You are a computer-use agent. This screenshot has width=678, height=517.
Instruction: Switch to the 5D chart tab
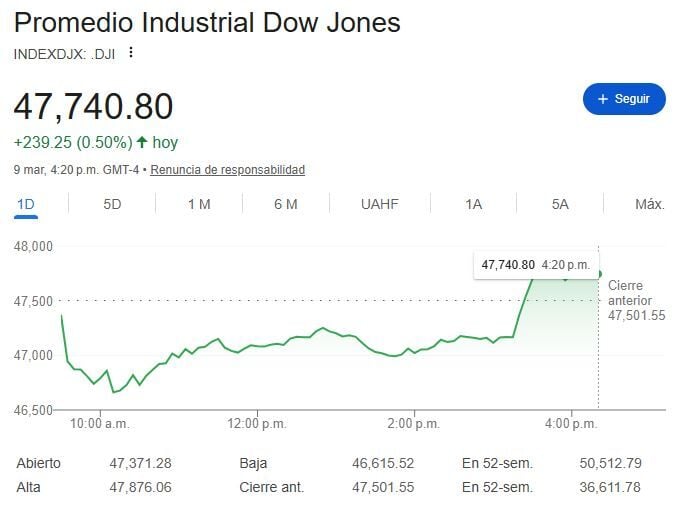(112, 204)
